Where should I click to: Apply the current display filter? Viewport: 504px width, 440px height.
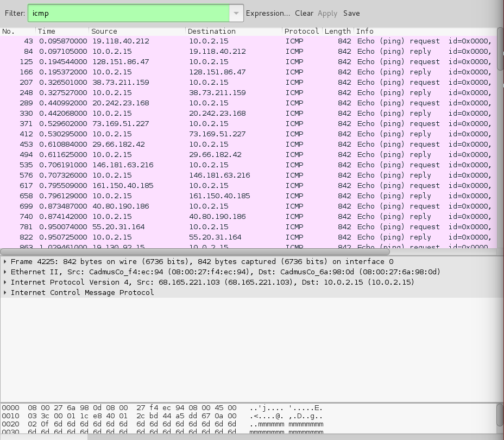(326, 13)
